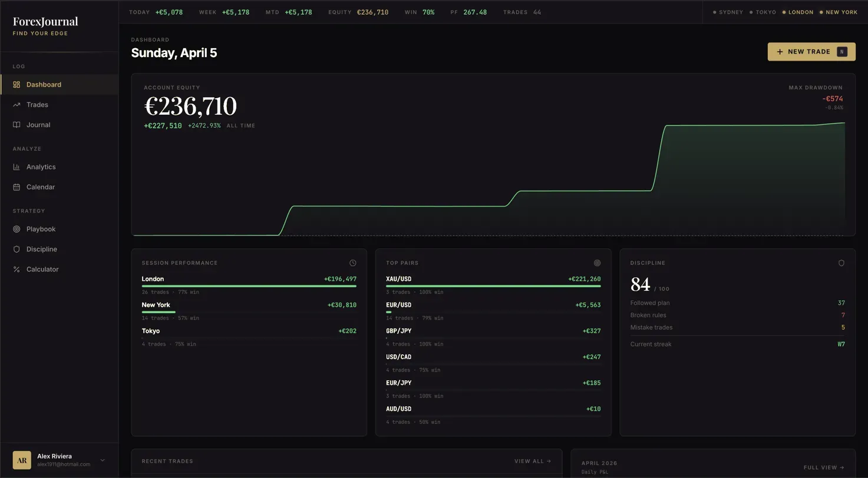This screenshot has width=868, height=478.
Task: Open the Journal menu item
Action: click(x=59, y=125)
